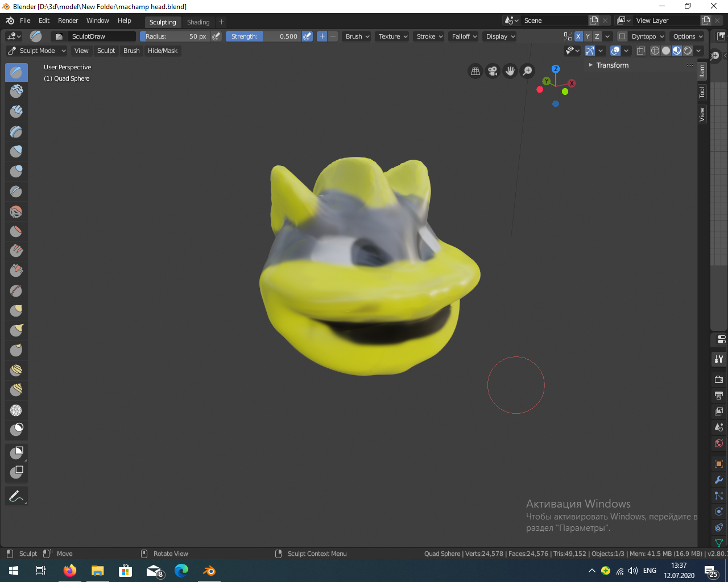Set brush direction to Add (plus)
The image size is (728, 582).
(322, 36)
